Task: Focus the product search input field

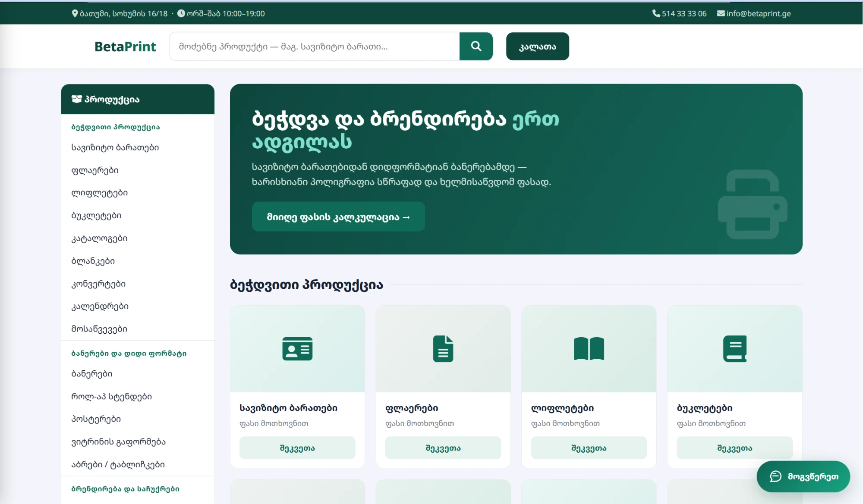Action: pos(315,46)
